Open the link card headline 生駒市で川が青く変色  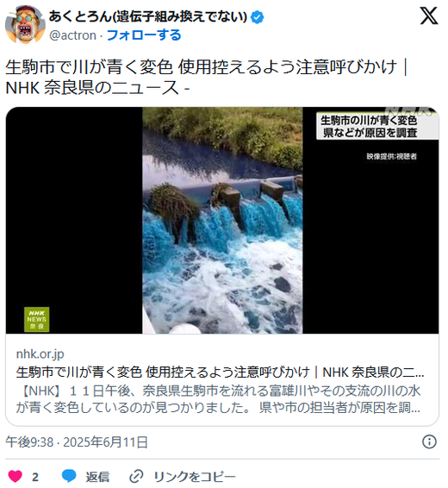coord(220,372)
